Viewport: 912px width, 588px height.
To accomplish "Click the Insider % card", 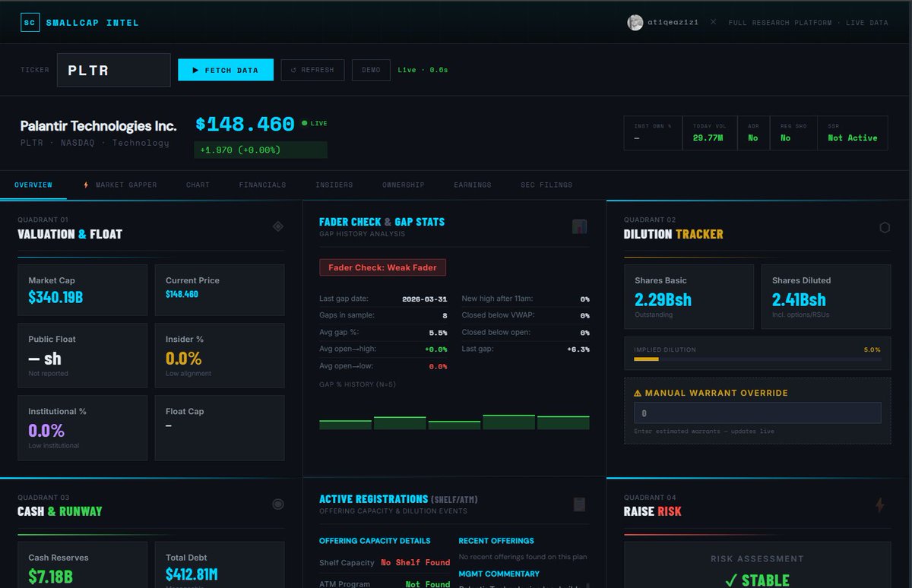I will tap(220, 356).
